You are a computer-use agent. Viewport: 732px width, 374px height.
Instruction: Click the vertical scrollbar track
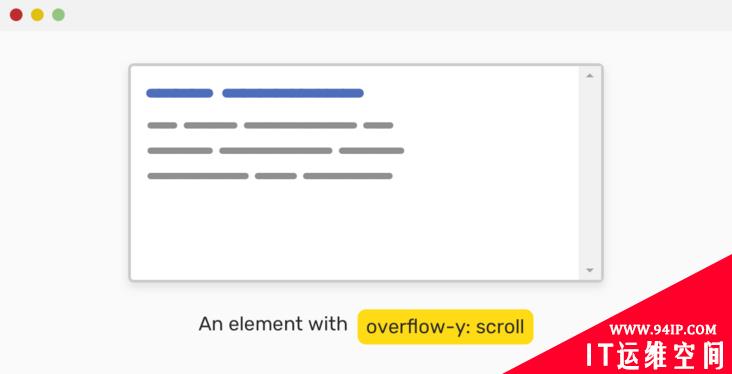pyautogui.click(x=590, y=173)
